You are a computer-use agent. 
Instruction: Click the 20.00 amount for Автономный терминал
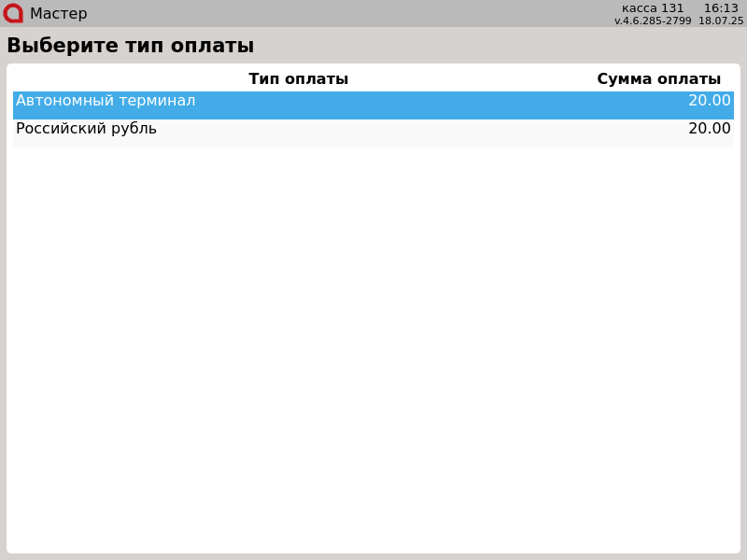click(x=709, y=101)
